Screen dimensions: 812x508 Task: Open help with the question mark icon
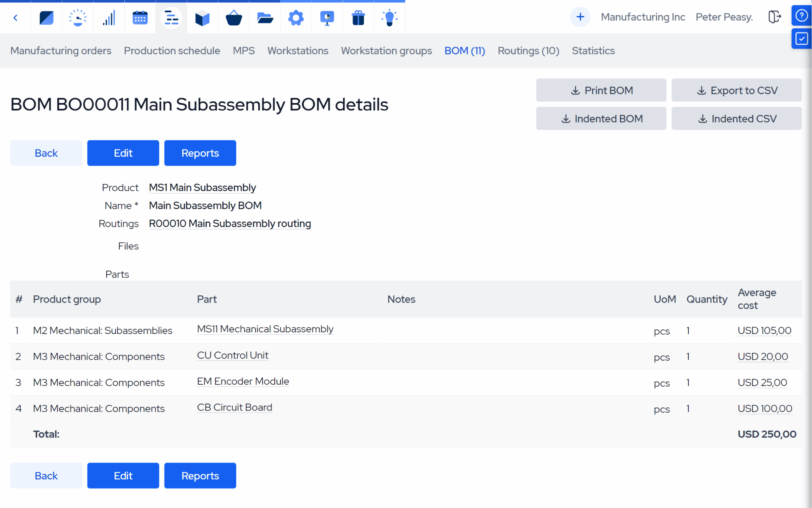tap(802, 16)
